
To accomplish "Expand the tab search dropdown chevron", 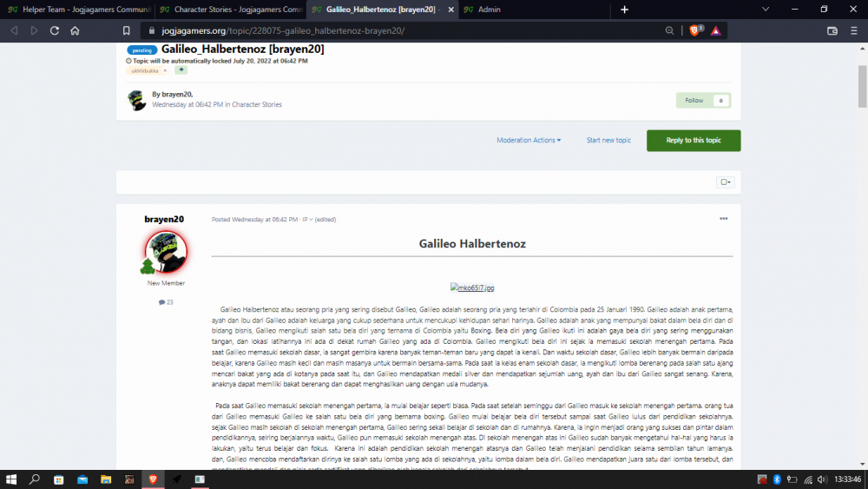I will (x=766, y=10).
